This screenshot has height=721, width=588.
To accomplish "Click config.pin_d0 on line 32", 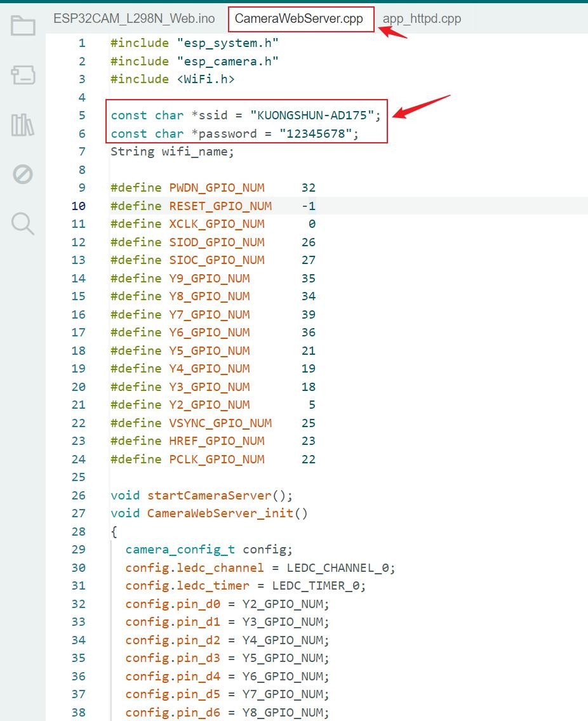I will coord(173,604).
